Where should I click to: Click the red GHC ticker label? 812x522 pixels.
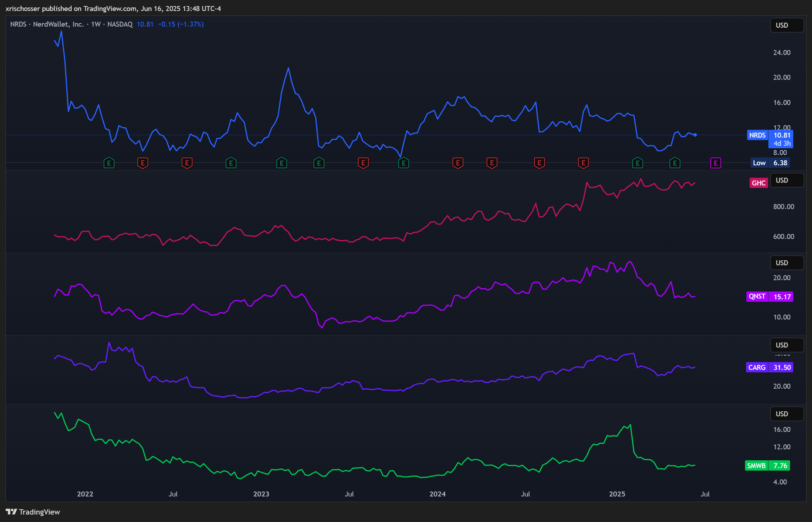pyautogui.click(x=758, y=183)
